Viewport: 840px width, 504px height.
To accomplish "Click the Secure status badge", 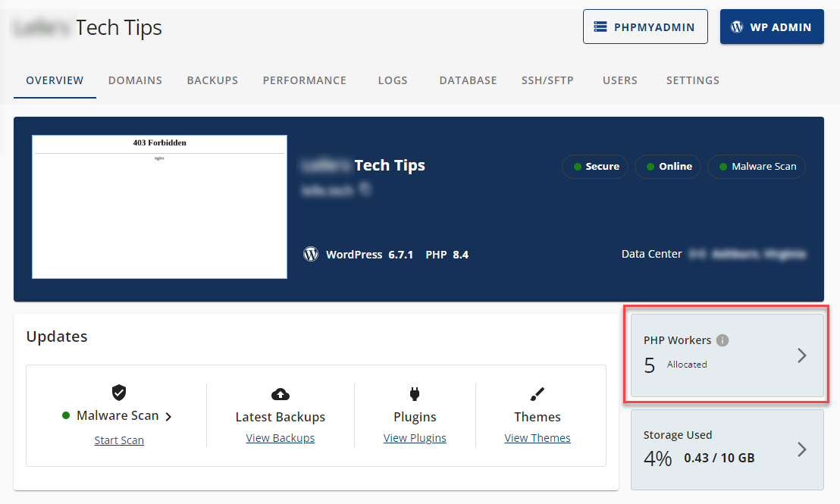I will [595, 167].
